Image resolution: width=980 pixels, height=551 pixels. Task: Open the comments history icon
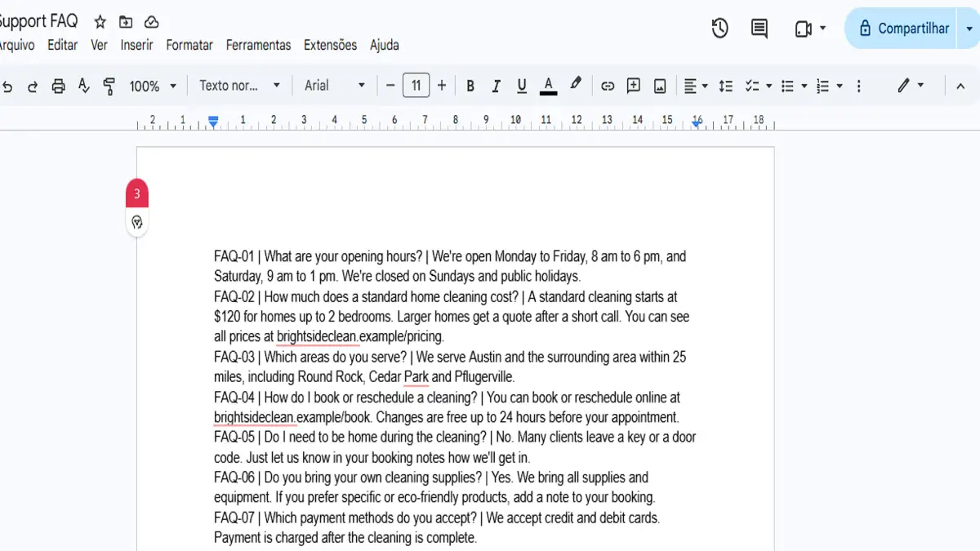(x=759, y=29)
